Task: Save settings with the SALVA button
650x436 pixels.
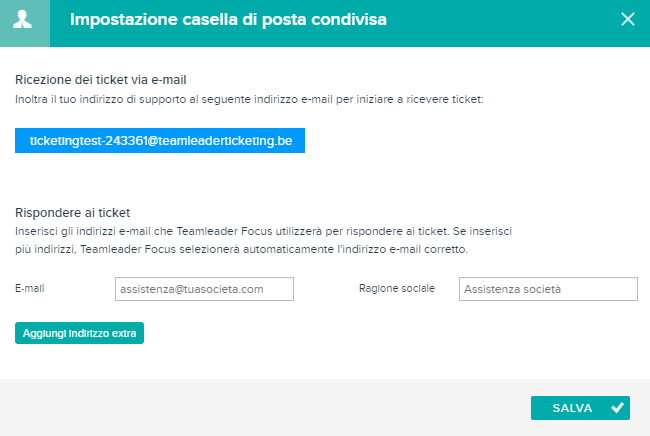Action: [580, 408]
